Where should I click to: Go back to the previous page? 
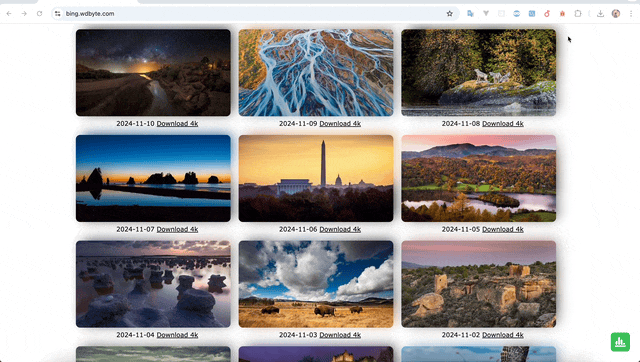[x=9, y=13]
